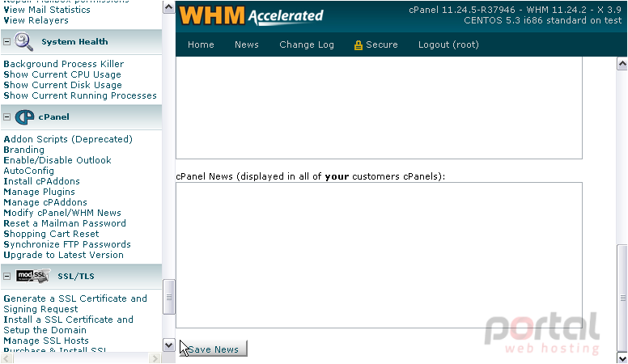
Task: Click inside the upper news text area
Action: tap(379, 108)
